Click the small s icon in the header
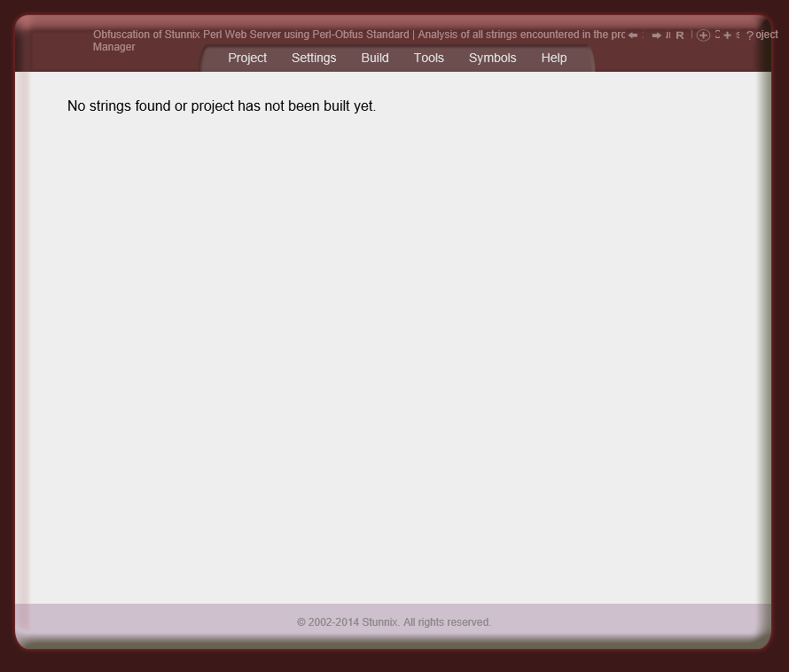 (738, 35)
